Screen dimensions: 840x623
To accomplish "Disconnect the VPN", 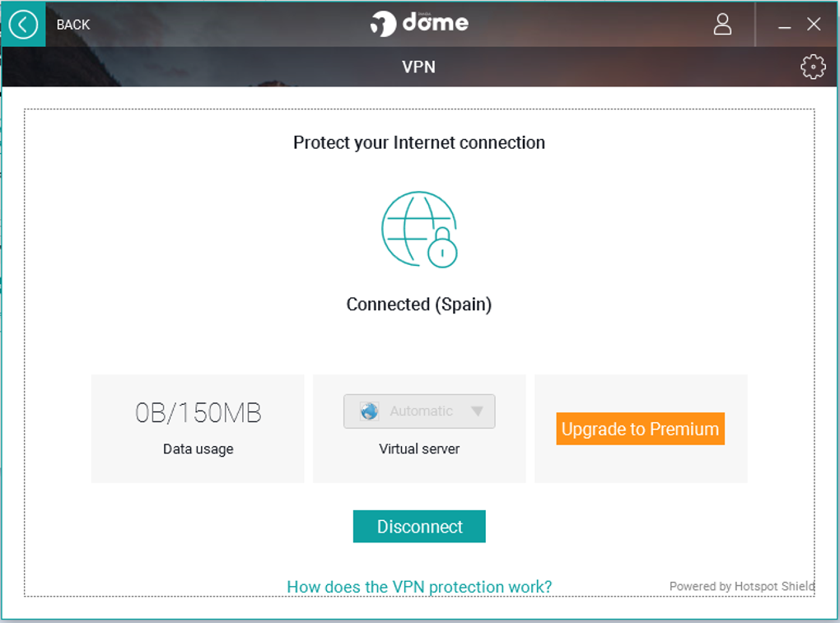I will pos(419,527).
